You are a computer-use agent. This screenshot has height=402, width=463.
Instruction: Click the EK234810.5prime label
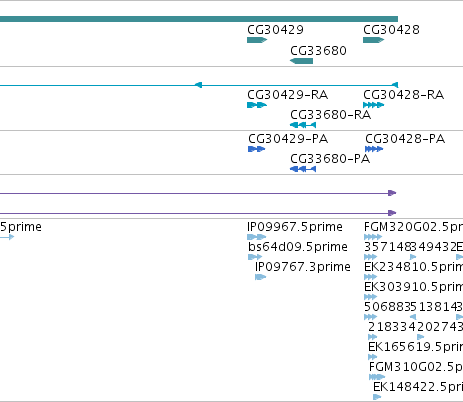pos(413,267)
